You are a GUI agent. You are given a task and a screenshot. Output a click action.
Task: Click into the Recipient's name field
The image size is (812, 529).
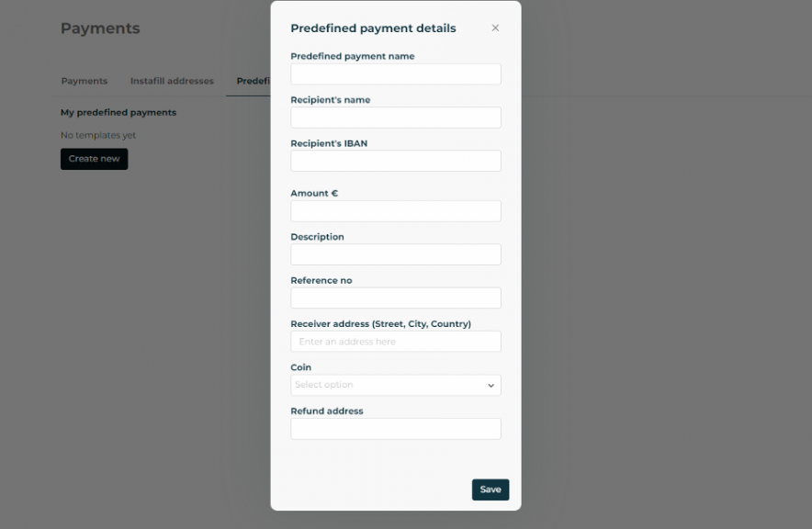click(x=396, y=118)
